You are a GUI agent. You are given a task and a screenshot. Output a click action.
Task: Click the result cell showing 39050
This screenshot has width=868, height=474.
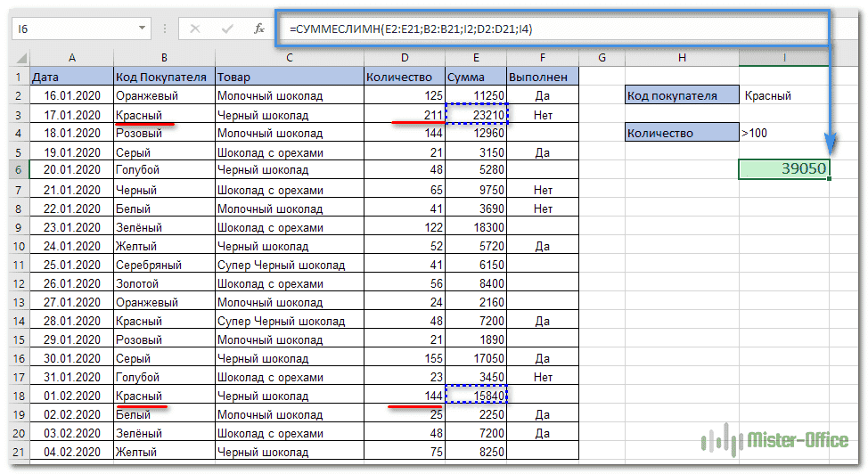tap(783, 170)
